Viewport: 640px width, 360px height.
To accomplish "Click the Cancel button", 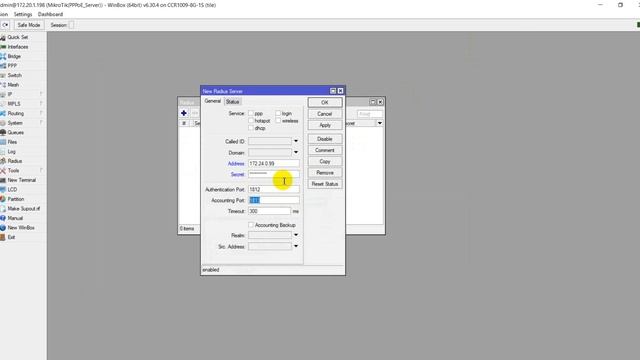I will click(x=325, y=114).
